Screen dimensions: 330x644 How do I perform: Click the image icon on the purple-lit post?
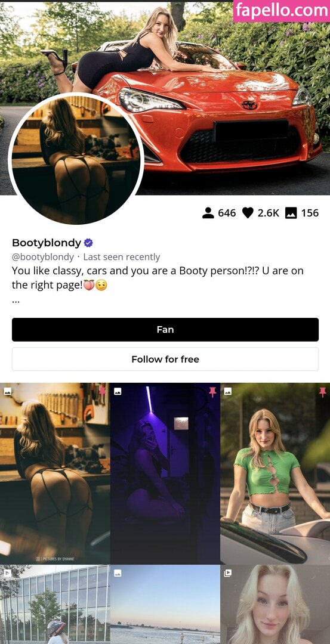[118, 391]
